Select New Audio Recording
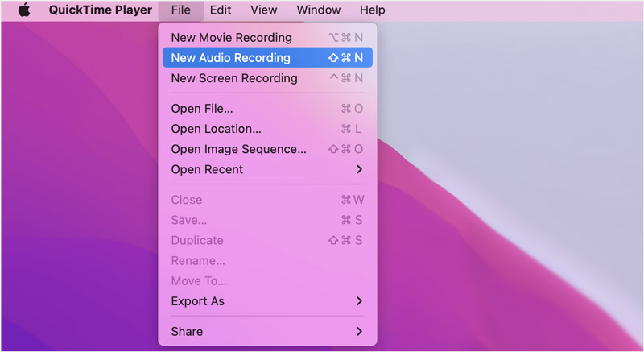This screenshot has width=644, height=352. pos(267,57)
